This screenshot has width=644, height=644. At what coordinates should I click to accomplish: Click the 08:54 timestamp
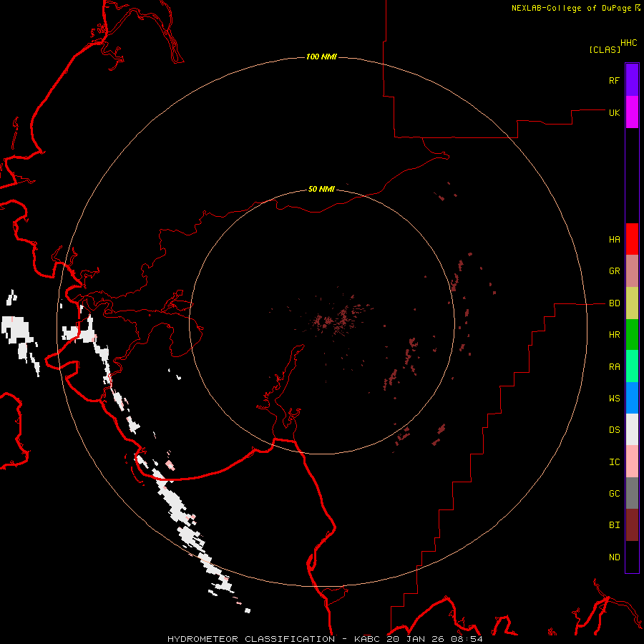[467, 639]
